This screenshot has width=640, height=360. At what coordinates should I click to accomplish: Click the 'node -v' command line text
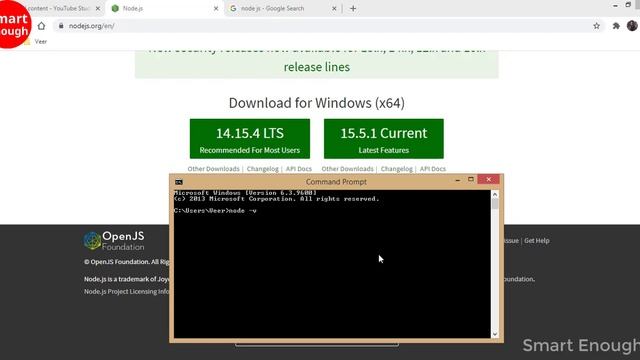[242, 211]
